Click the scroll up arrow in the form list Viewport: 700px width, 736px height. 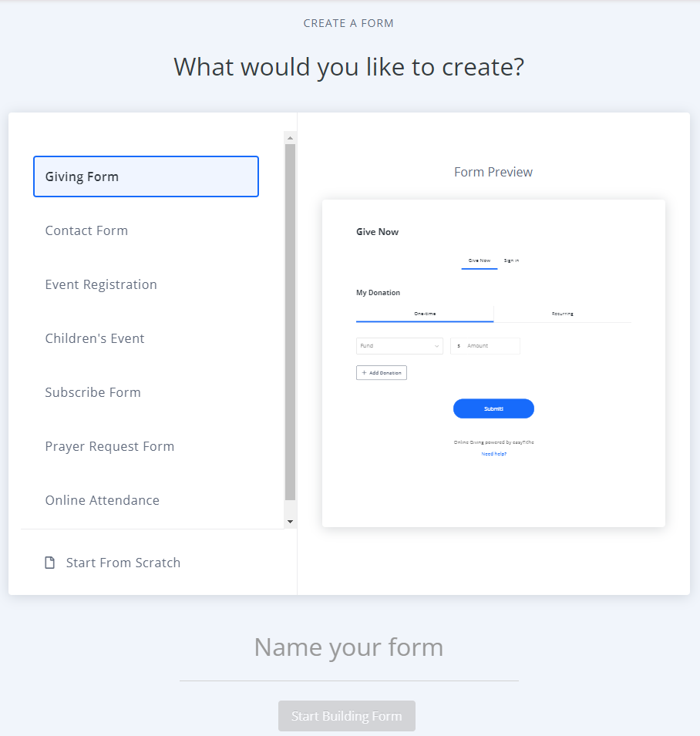[290, 138]
